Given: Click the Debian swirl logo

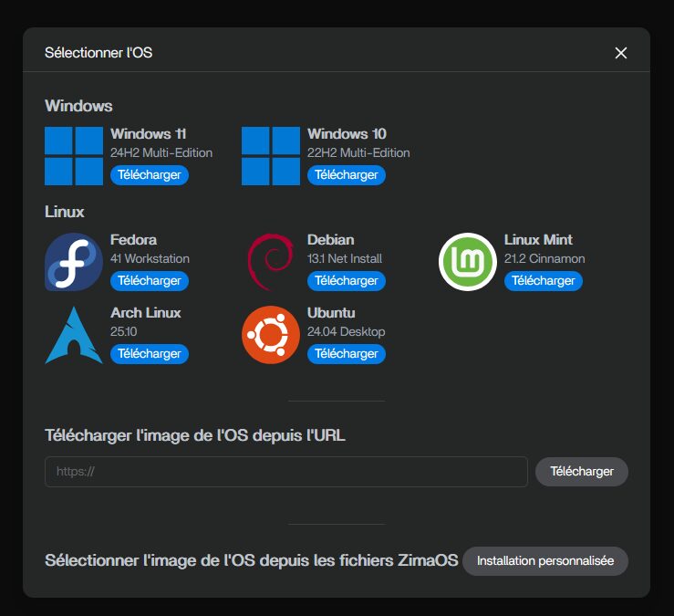Looking at the screenshot, I should [x=271, y=262].
